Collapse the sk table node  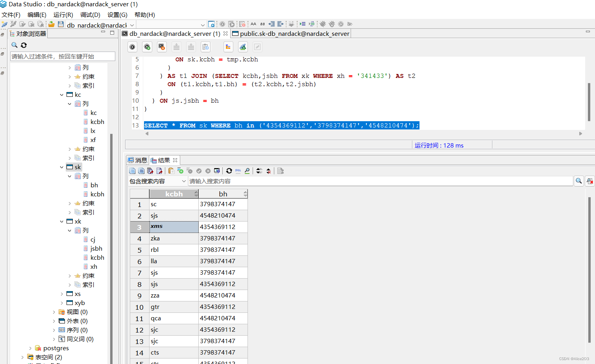pos(62,167)
